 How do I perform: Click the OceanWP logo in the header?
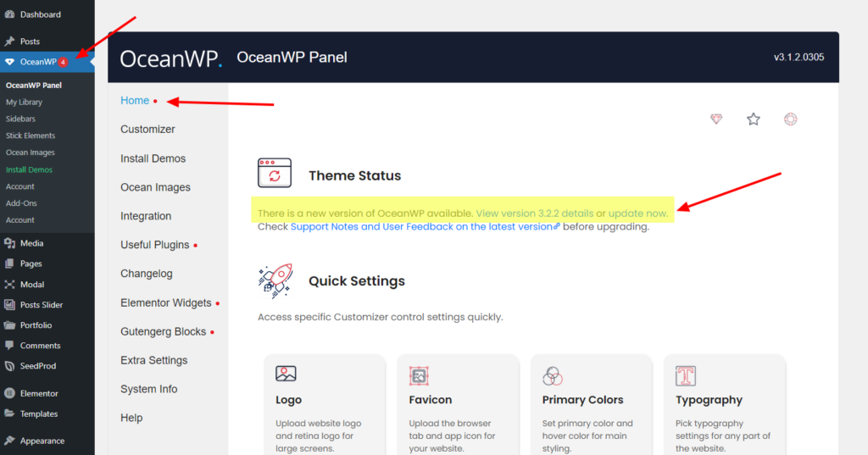tap(171, 58)
